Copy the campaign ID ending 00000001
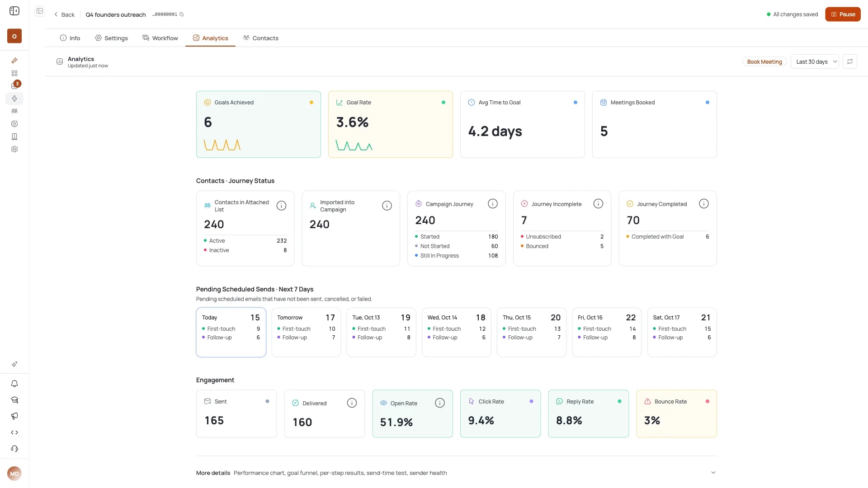Viewport: 868px width, 488px height. (182, 14)
